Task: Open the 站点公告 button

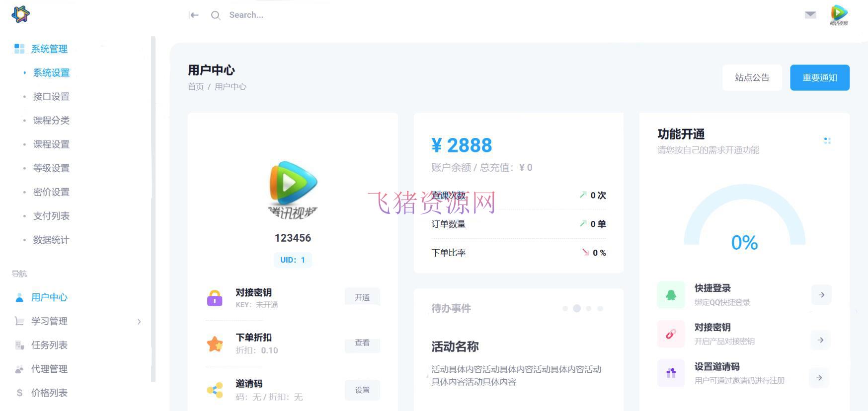Action: tap(752, 77)
